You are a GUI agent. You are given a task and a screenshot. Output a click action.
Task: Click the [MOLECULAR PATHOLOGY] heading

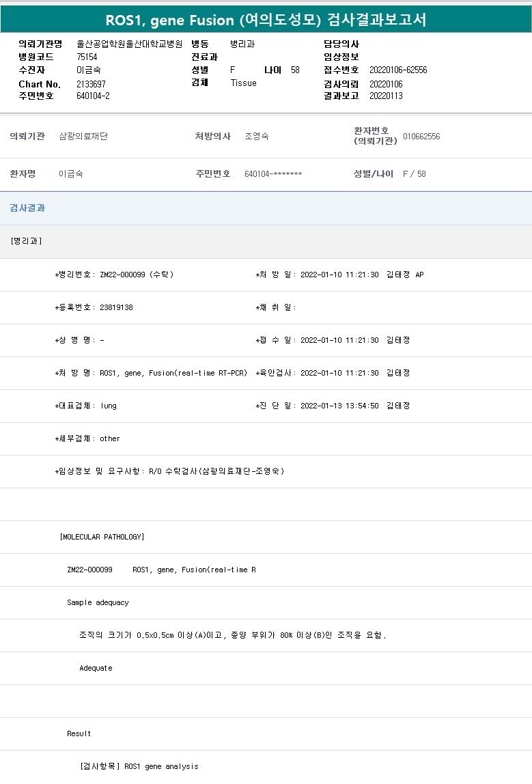(x=102, y=537)
